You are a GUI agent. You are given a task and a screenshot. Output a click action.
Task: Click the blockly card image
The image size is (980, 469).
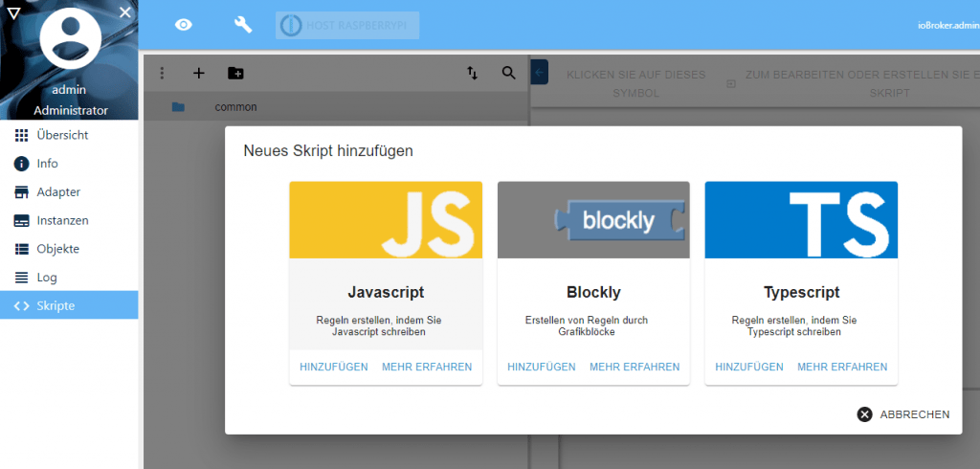(593, 220)
